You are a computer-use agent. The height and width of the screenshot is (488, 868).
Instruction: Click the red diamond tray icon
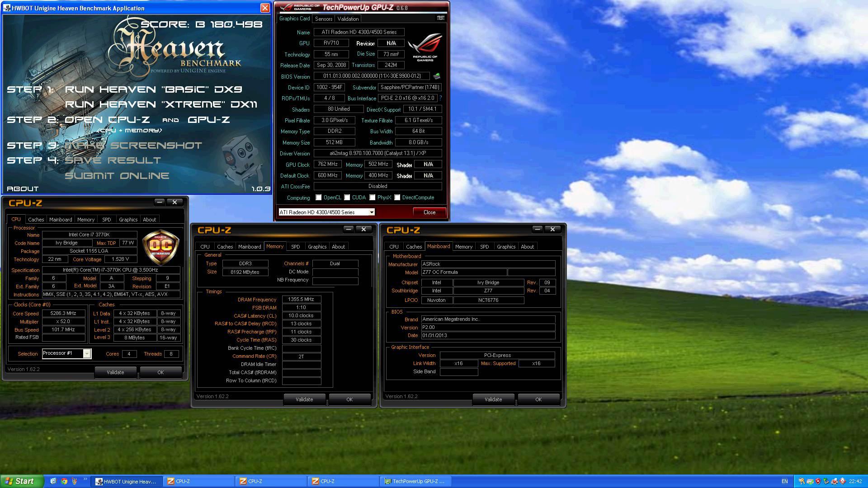843,481
